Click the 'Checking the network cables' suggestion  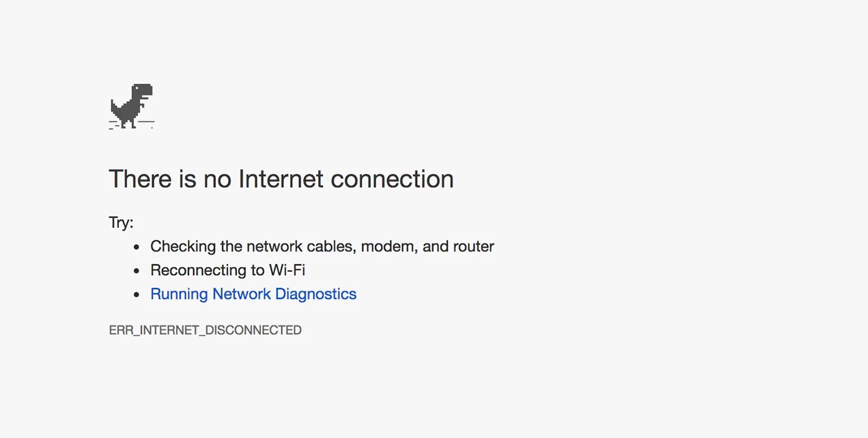(322, 247)
